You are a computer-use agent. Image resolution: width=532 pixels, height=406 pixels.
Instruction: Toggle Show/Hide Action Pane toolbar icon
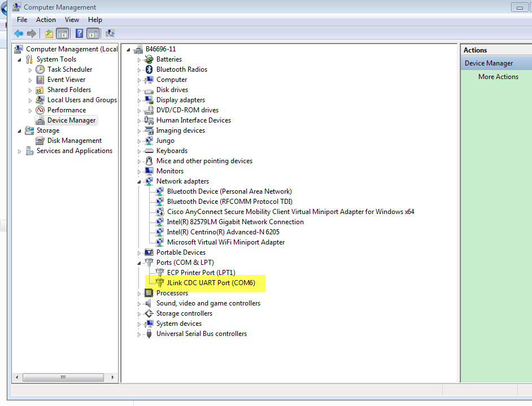pos(93,33)
